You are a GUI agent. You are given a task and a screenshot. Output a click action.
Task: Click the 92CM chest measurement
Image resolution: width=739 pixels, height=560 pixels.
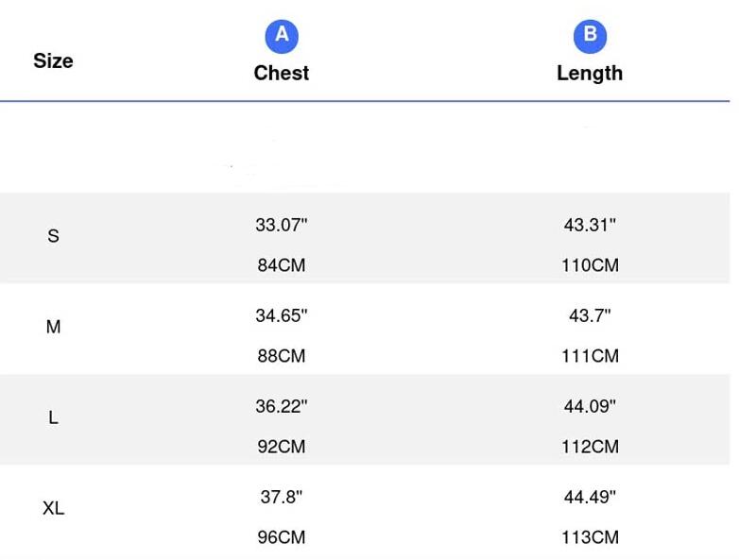click(282, 447)
